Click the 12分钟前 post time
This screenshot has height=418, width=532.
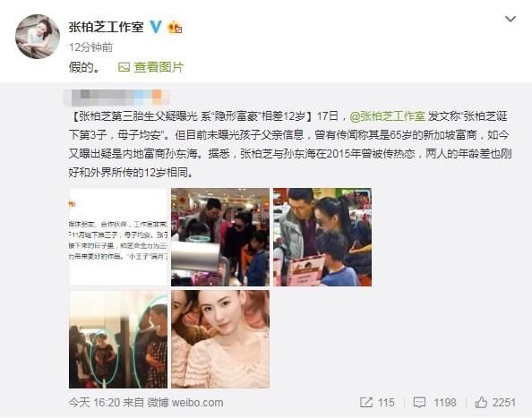(91, 47)
